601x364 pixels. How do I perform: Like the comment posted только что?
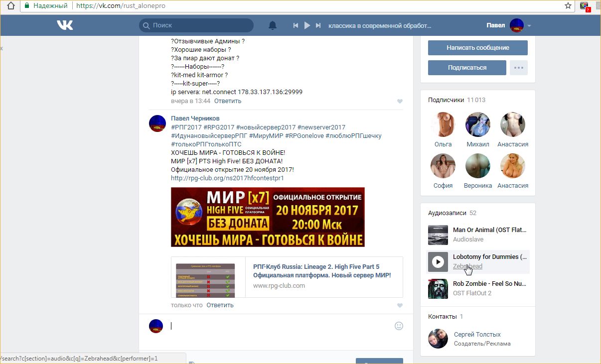[400, 305]
